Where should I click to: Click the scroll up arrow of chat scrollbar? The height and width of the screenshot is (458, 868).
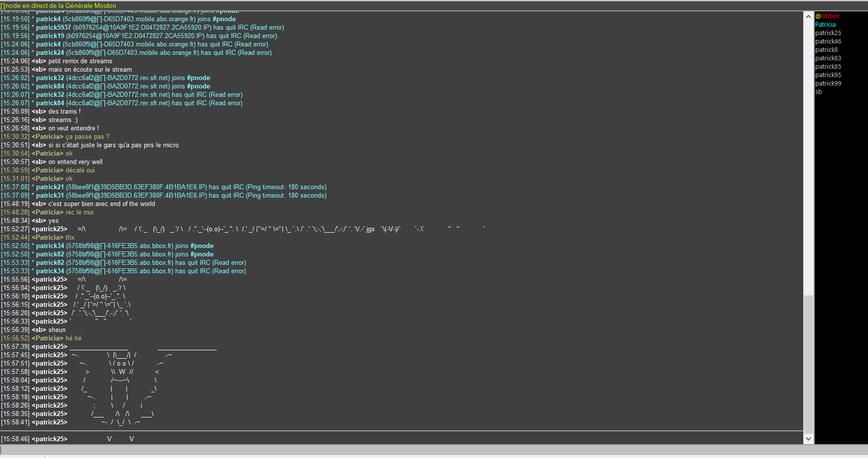808,16
